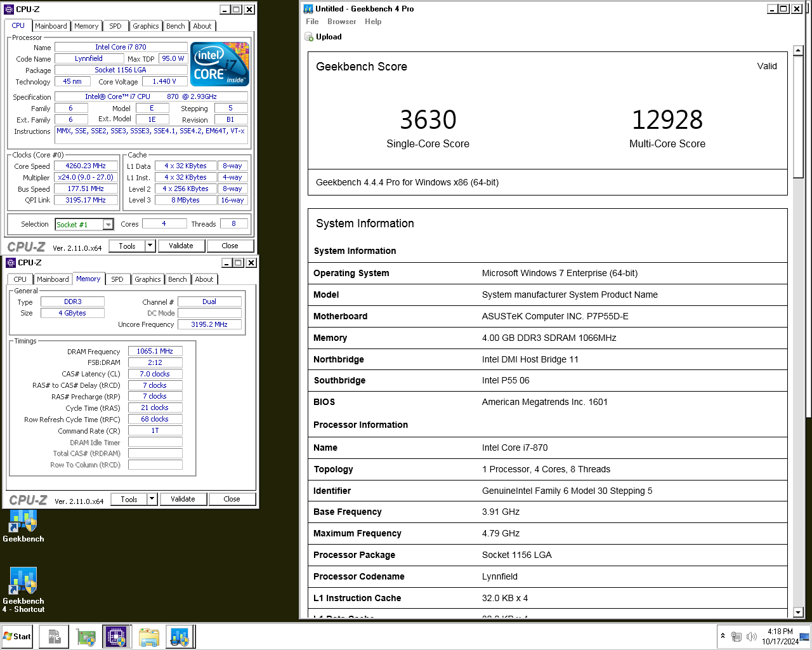Viewport: 812px width, 650px height.
Task: Click the Multiplier value x24.0 (9.0 - 27.0)
Action: point(86,177)
